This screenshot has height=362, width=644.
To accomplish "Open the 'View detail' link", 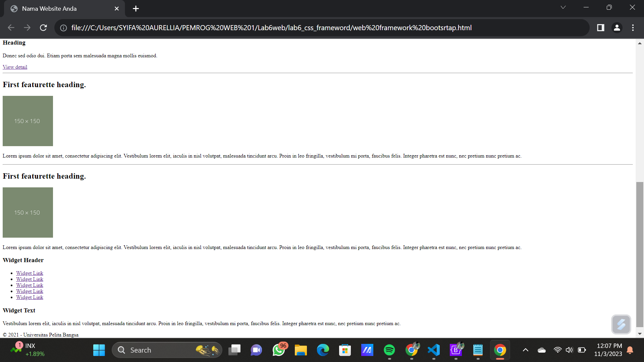I will 15,67.
